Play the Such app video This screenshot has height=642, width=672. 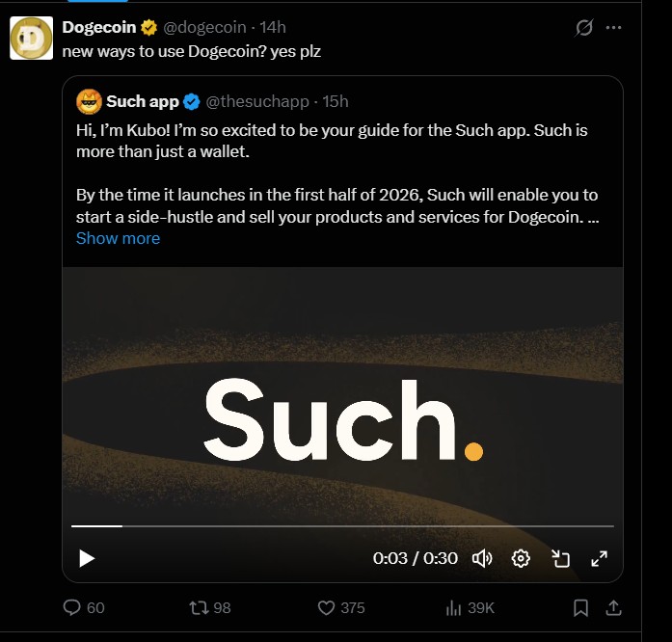coord(87,558)
